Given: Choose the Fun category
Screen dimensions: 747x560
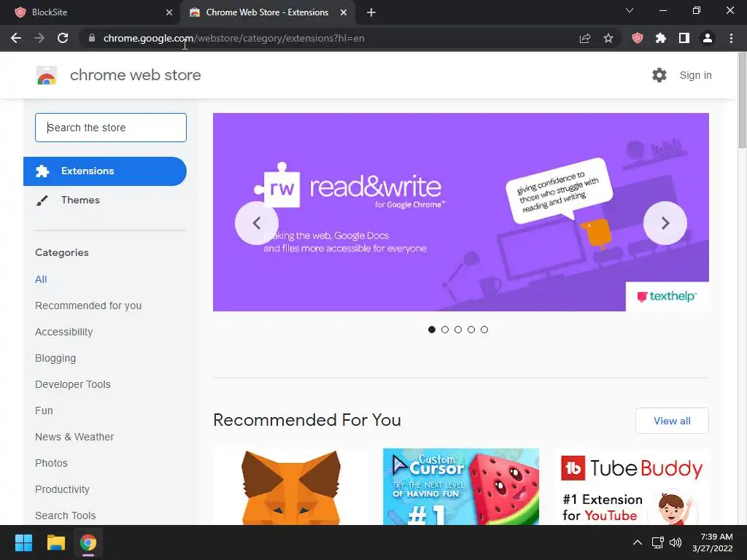Looking at the screenshot, I should coord(44,411).
